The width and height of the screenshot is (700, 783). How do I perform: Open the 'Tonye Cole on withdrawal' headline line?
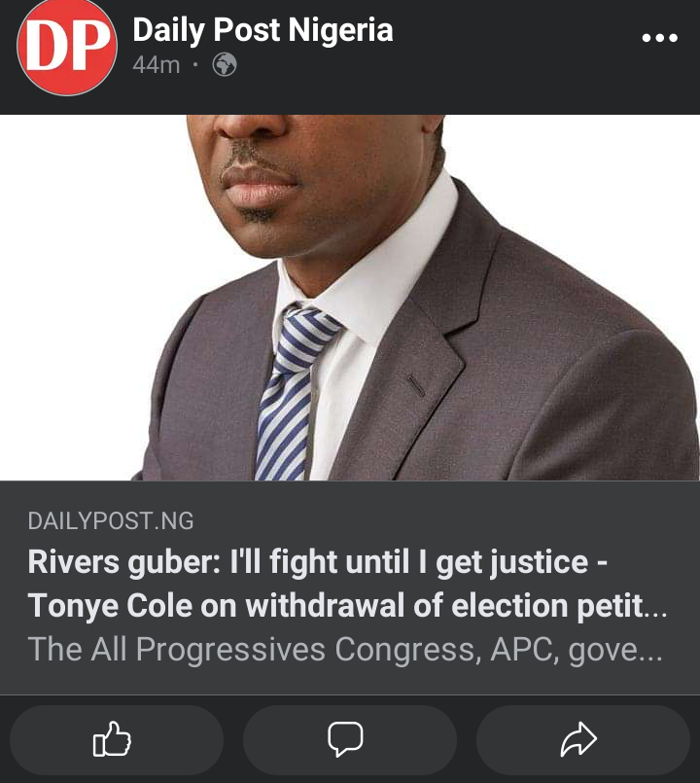point(347,606)
